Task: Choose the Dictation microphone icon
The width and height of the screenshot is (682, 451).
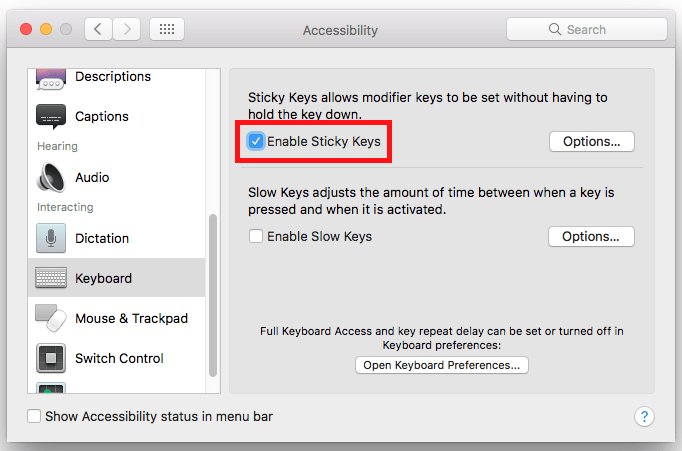Action: 51,238
